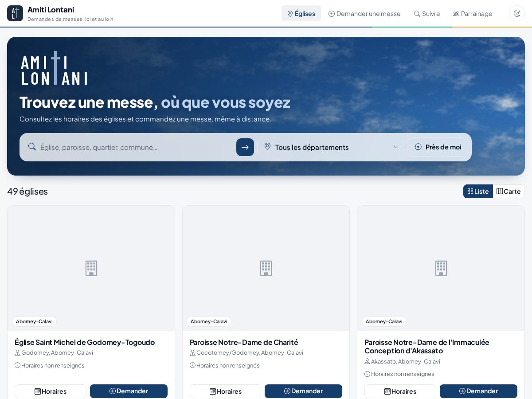Click the building placeholder image of Notre-Dame de Charité
This screenshot has height=399, width=532.
point(266,268)
